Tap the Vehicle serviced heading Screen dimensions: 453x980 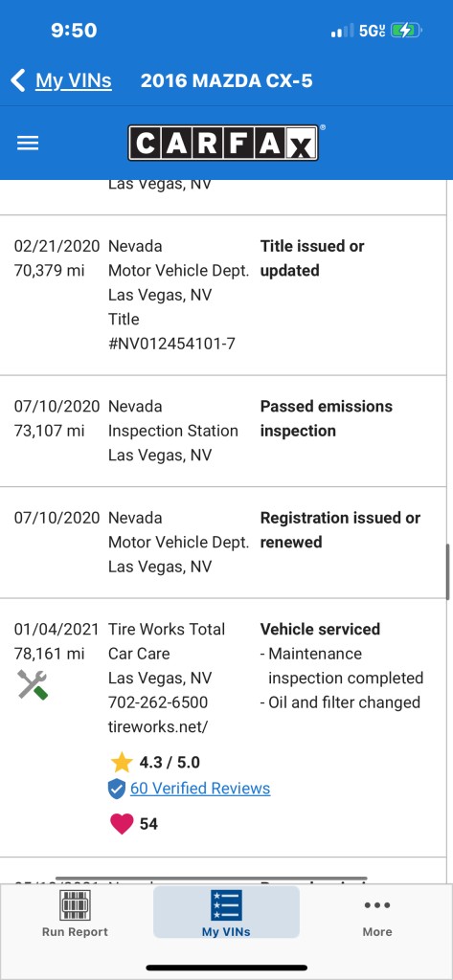[320, 630]
